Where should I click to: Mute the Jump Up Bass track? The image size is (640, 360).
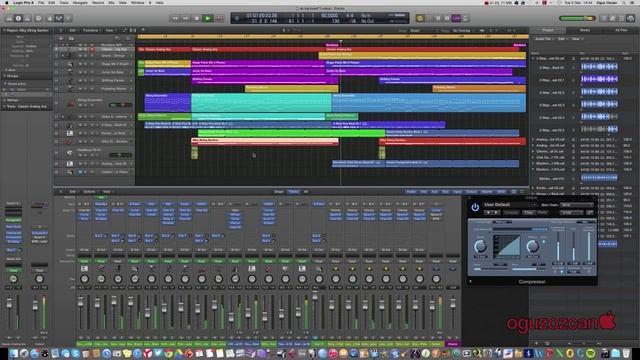(80, 72)
